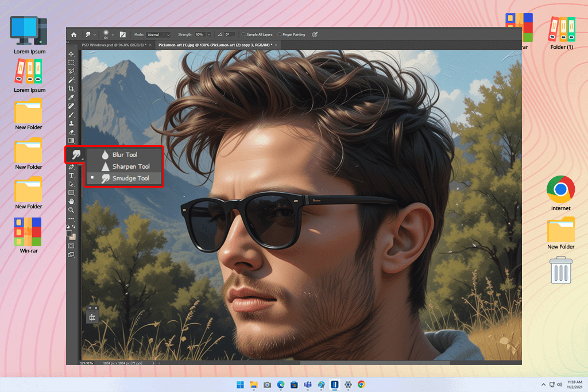Enable Finger Painting checkbox
Screen dimensions: 588x392
point(280,34)
